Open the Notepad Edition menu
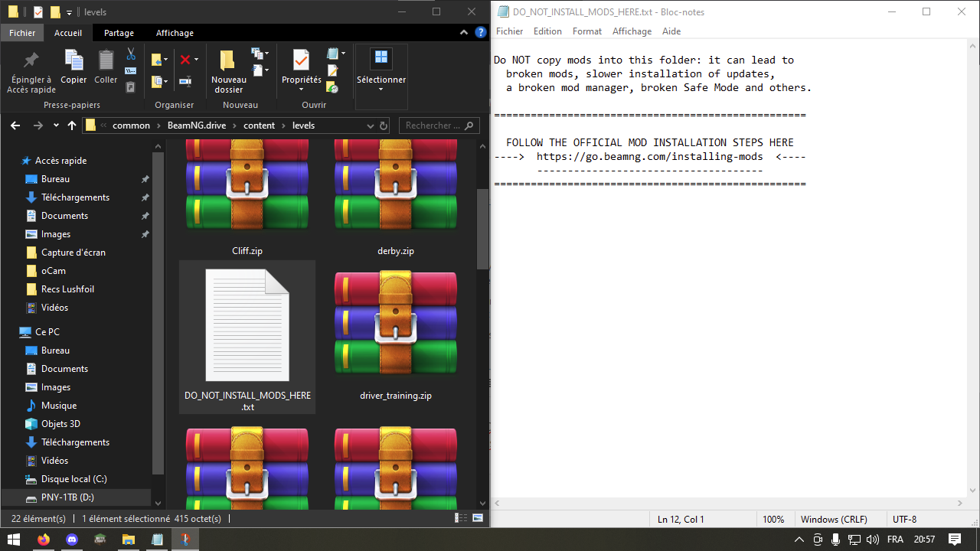This screenshot has width=980, height=551. pos(547,31)
